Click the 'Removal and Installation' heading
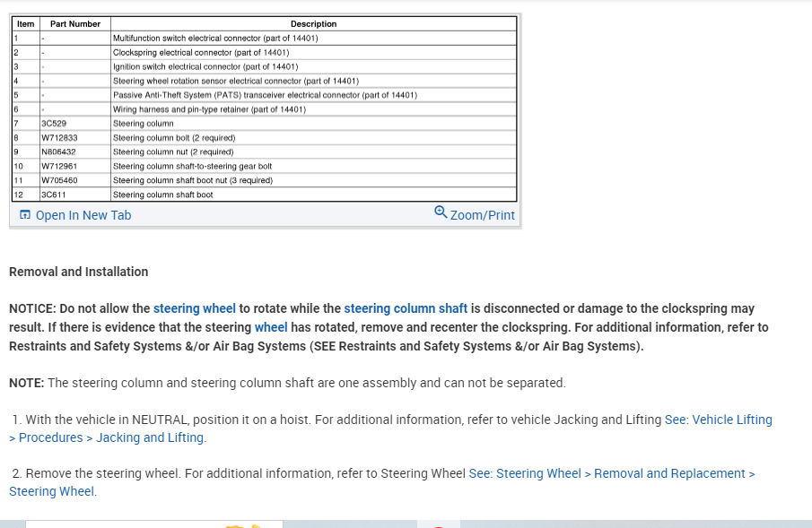Image resolution: width=812 pixels, height=528 pixels. (79, 272)
